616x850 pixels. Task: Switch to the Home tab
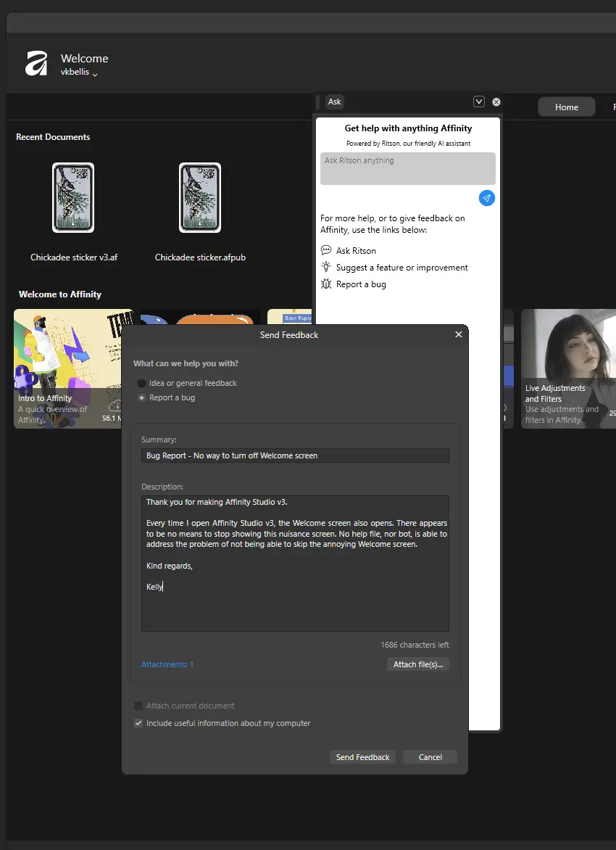pos(566,107)
